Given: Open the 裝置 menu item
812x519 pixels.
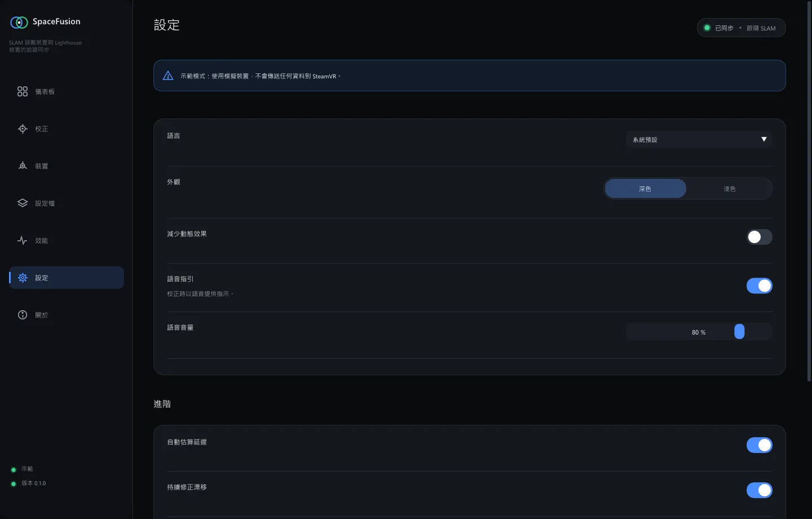Looking at the screenshot, I should pyautogui.click(x=67, y=166).
